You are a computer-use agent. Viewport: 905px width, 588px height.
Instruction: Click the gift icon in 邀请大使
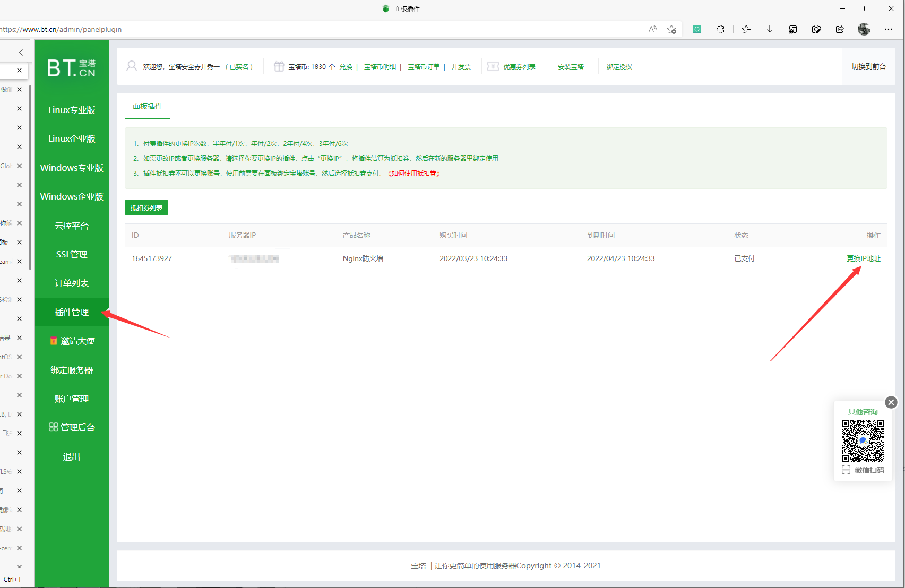click(x=54, y=341)
